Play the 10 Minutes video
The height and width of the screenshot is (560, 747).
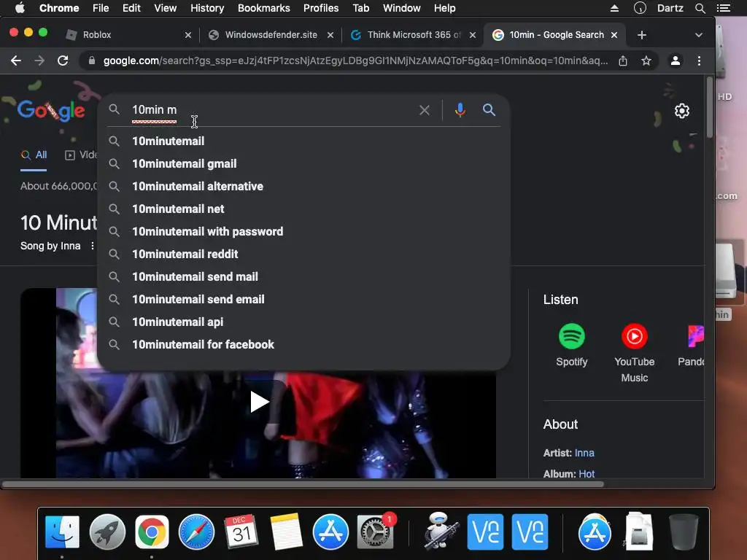coord(259,402)
